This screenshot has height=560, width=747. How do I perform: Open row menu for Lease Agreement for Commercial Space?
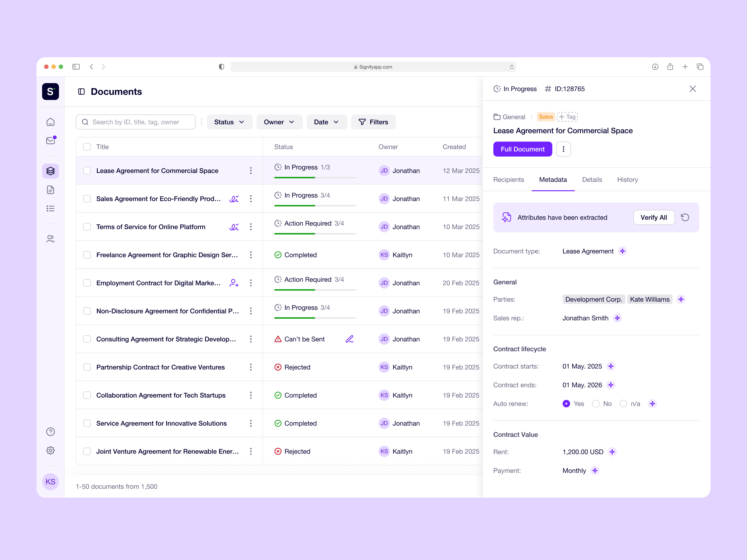point(251,171)
